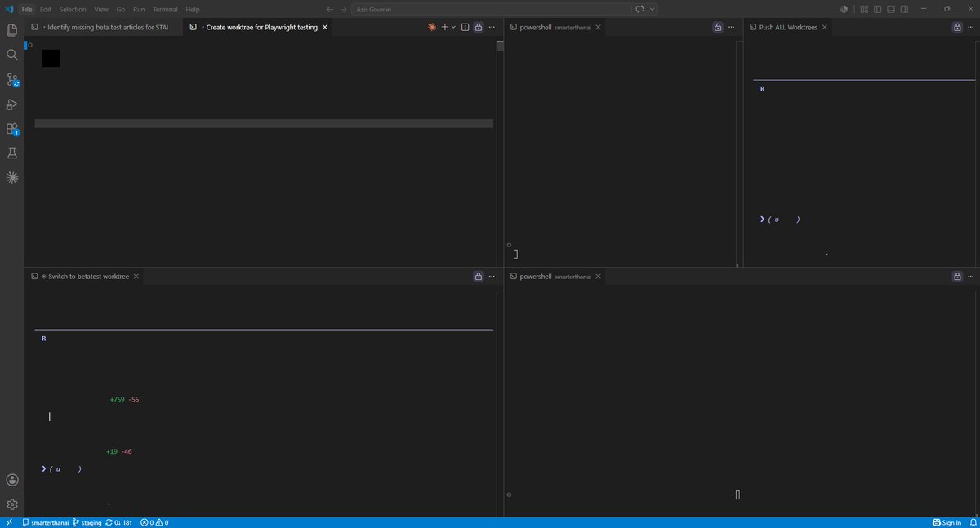The height and width of the screenshot is (528, 980).
Task: Open the dropdown arrow next to the plus button
Action: pyautogui.click(x=454, y=27)
